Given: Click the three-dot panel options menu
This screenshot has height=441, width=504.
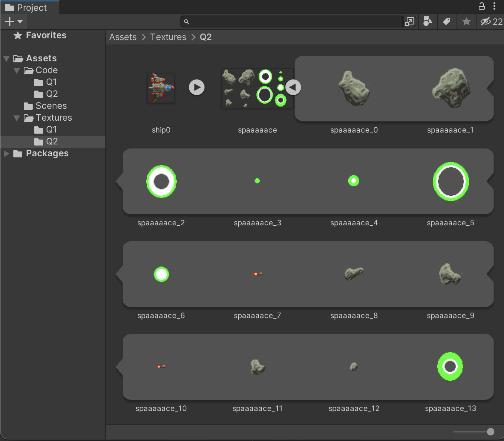Looking at the screenshot, I should click(x=494, y=6).
